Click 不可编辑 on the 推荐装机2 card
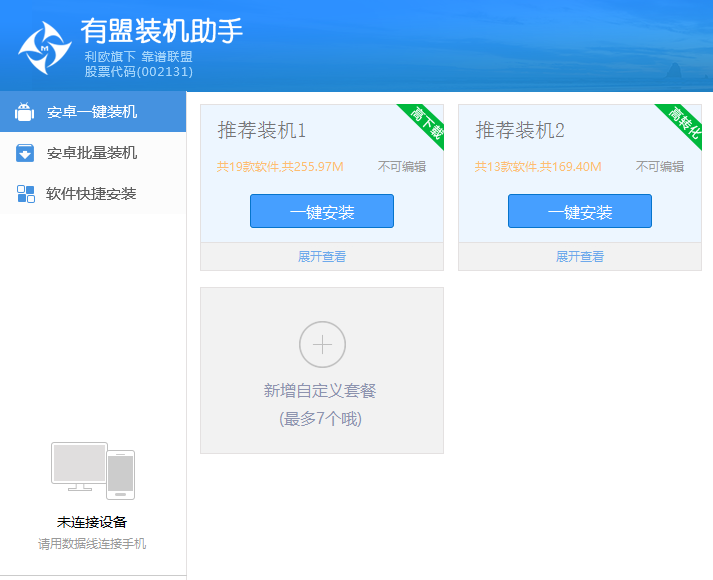Image resolution: width=713 pixels, height=580 pixels. (660, 167)
